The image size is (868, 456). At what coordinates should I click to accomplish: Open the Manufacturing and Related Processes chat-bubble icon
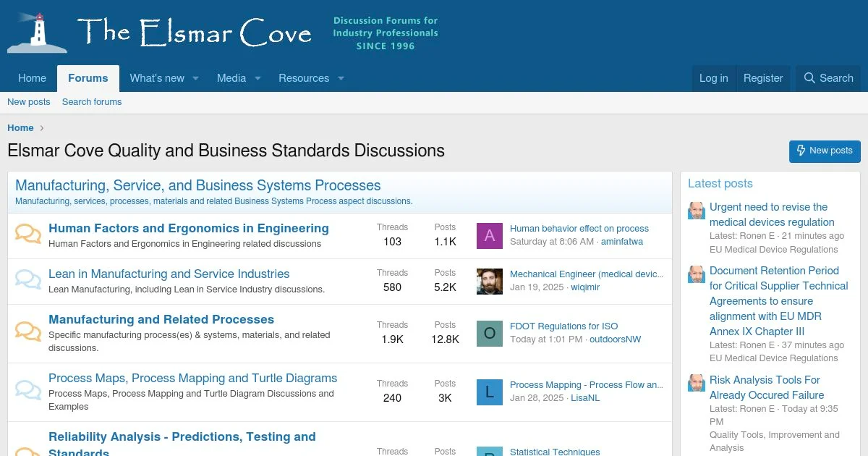[x=28, y=332]
